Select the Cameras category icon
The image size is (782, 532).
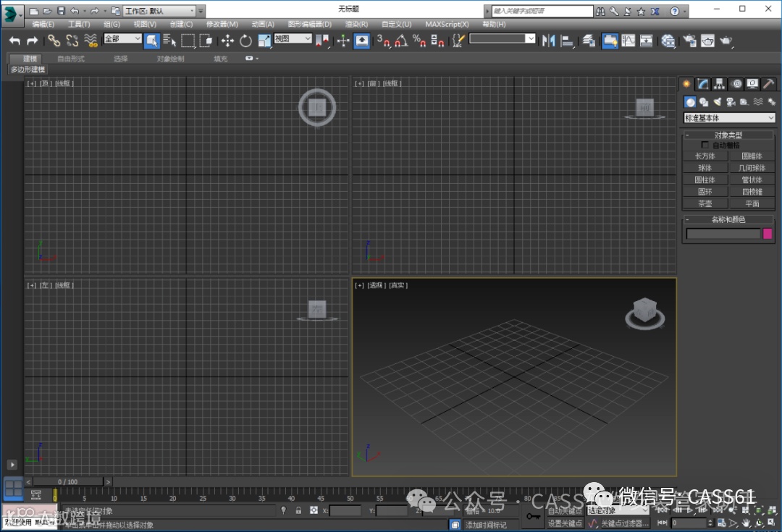pyautogui.click(x=731, y=102)
